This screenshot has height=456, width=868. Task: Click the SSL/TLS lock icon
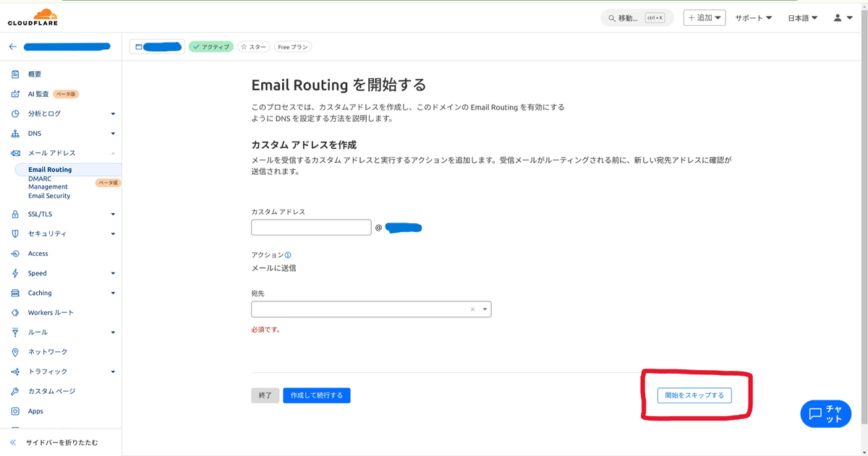15,214
